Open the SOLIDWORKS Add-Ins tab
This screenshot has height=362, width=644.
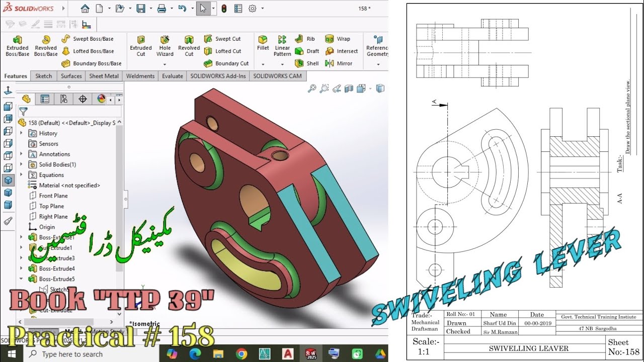click(218, 76)
